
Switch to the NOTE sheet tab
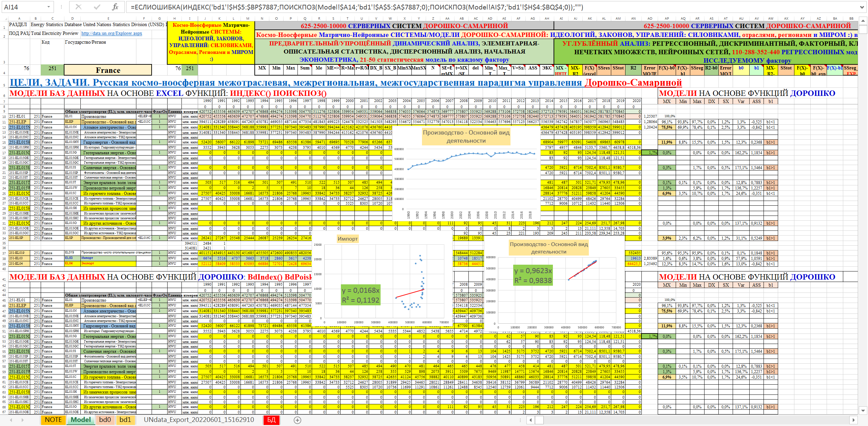pos(53,420)
